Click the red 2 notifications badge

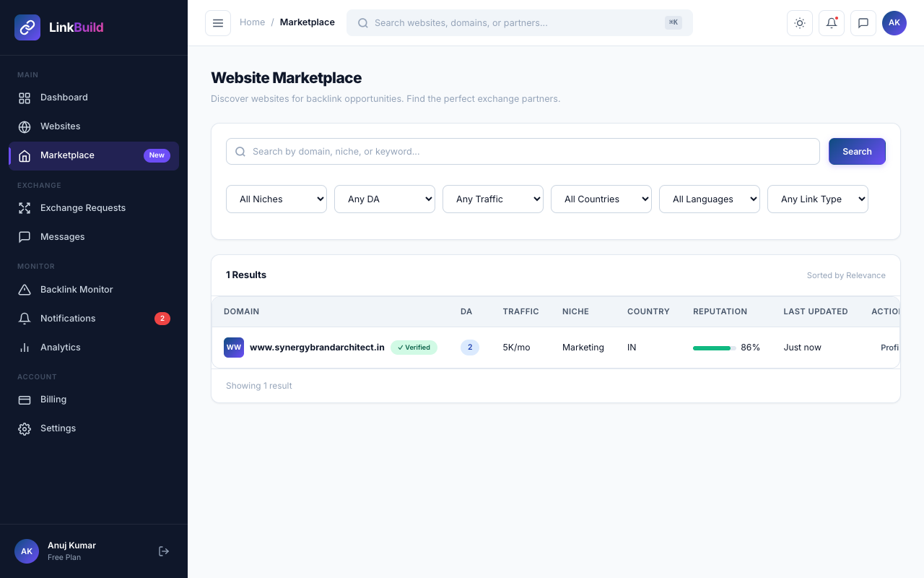pos(162,319)
